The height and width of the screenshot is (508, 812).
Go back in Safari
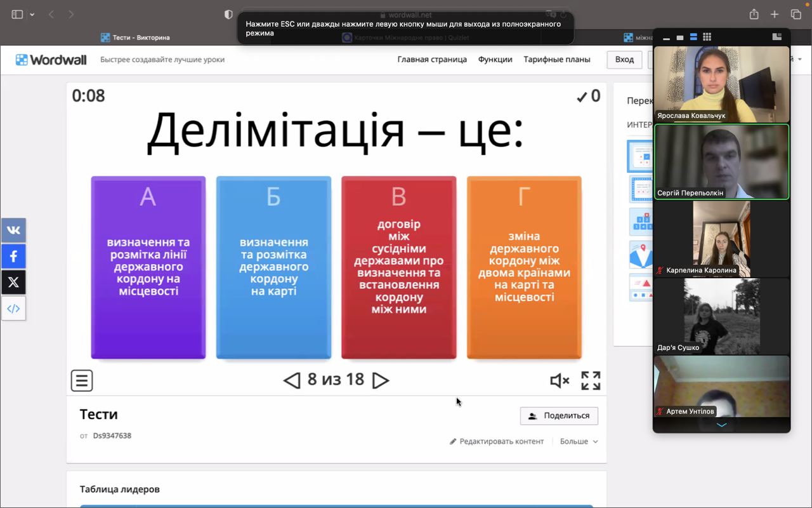pos(51,14)
